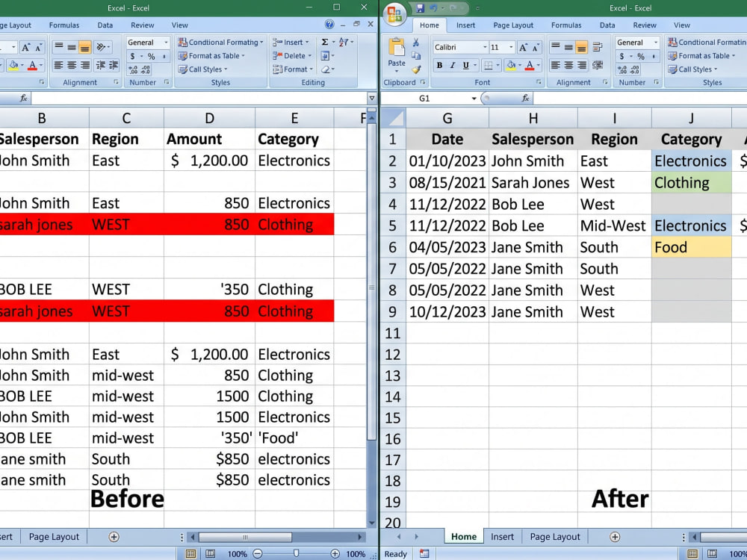
Task: Toggle Italic in the right window
Action: coord(453,65)
